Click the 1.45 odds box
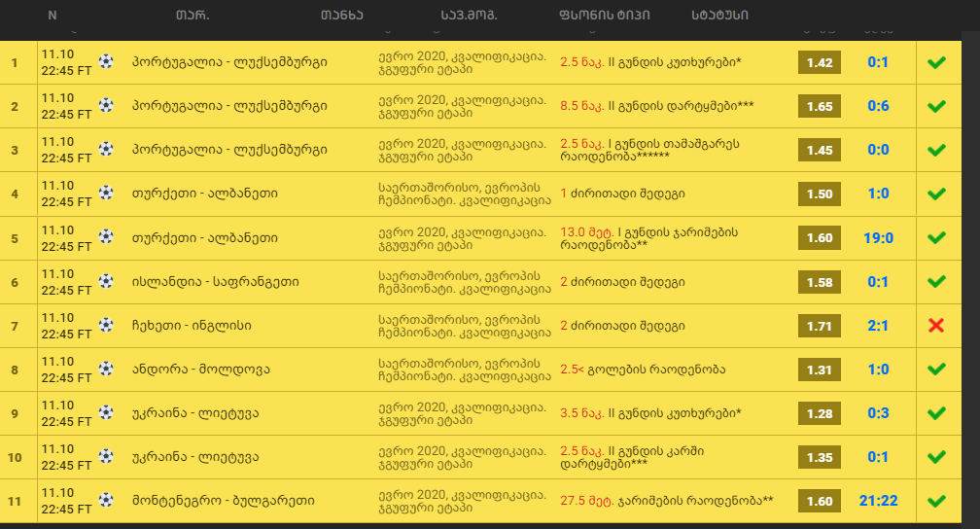This screenshot has width=980, height=529. coord(820,150)
